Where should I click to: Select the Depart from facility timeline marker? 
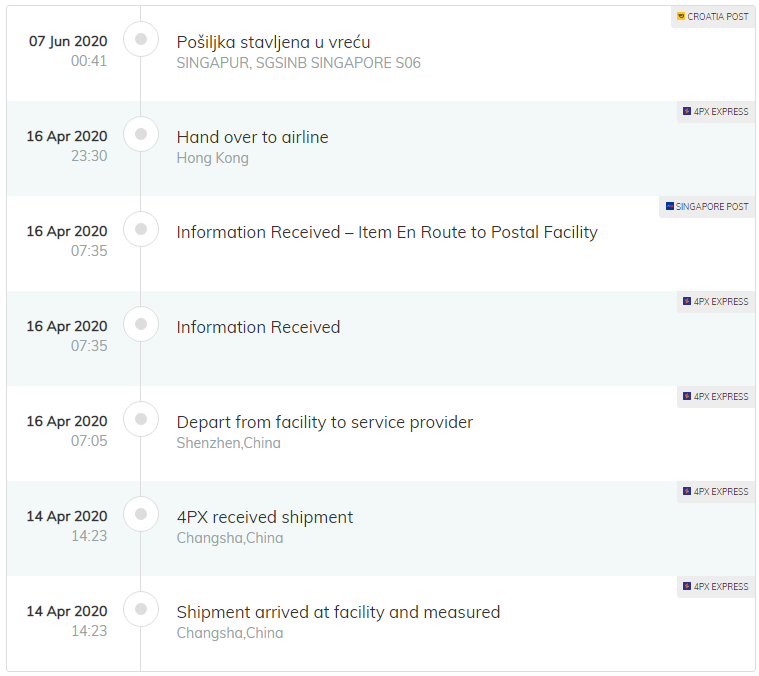[141, 419]
